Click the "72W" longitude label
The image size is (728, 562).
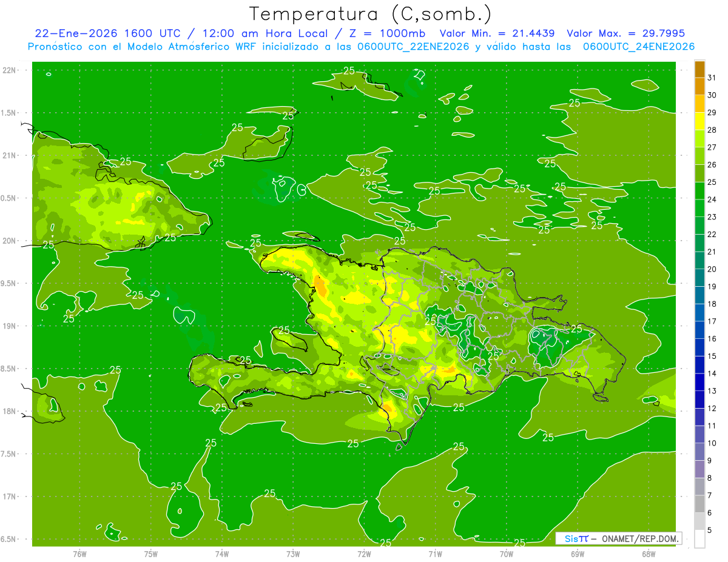click(x=364, y=554)
